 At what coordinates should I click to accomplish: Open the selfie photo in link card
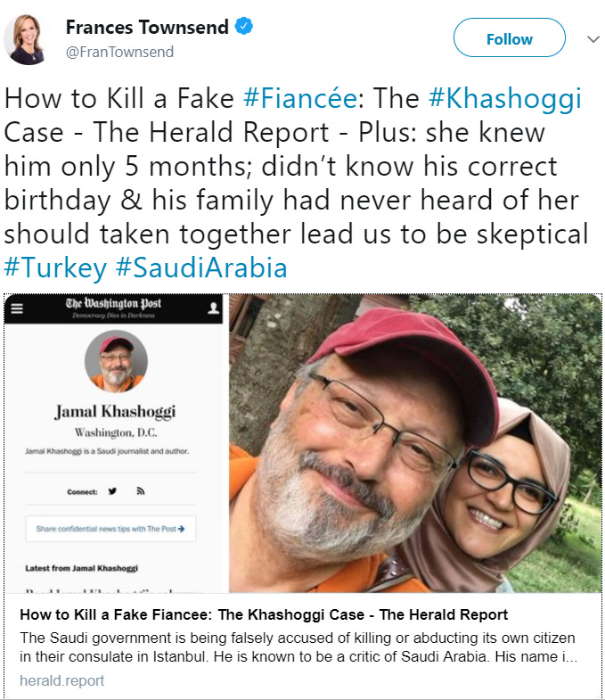(415, 443)
